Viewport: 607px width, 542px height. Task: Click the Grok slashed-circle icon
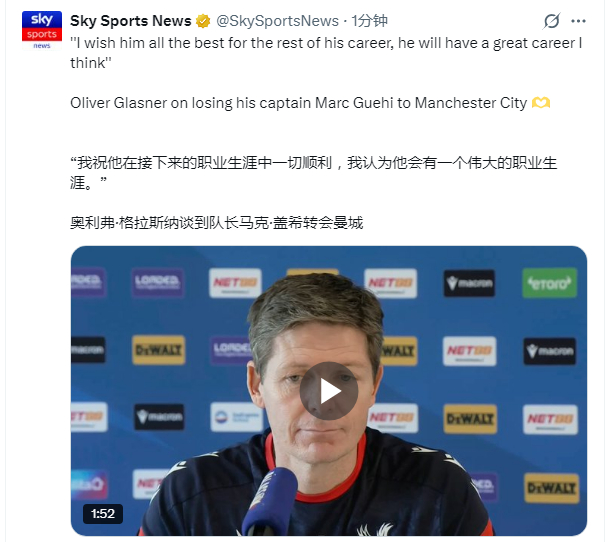click(x=551, y=21)
